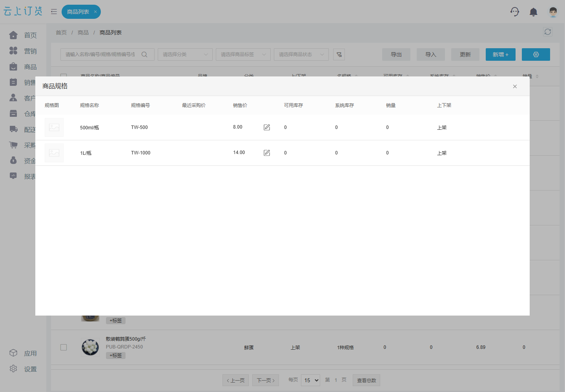Open the 请选择商品状态 dropdown
Screen dimensions: 565x392
(x=301, y=54)
